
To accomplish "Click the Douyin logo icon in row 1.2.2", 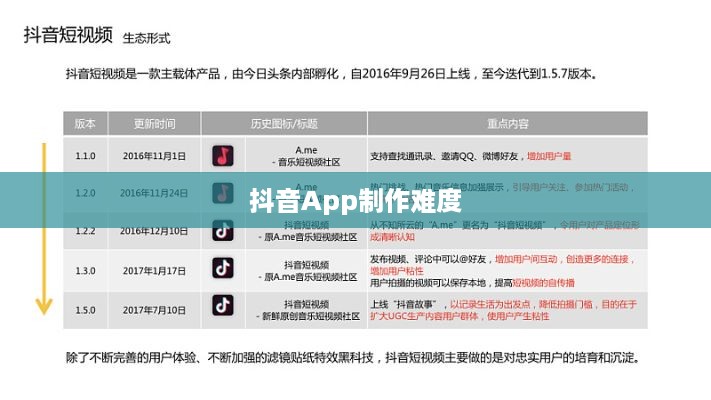I will (223, 230).
